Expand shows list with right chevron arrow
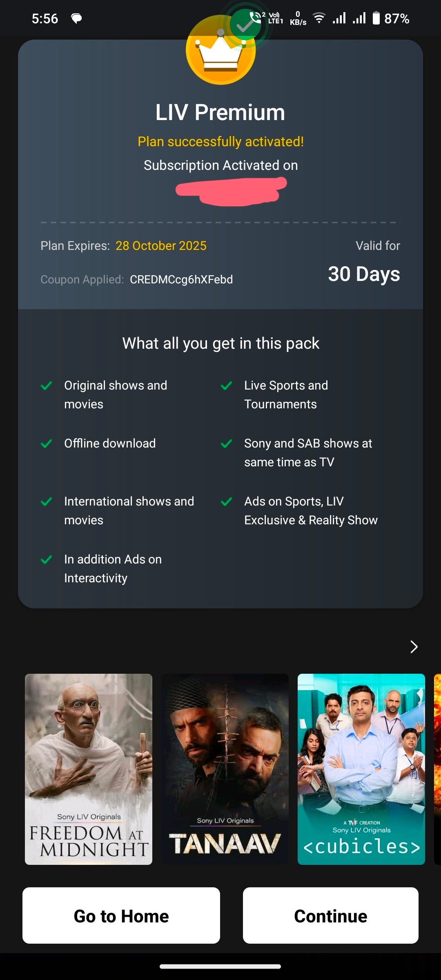 [x=414, y=647]
